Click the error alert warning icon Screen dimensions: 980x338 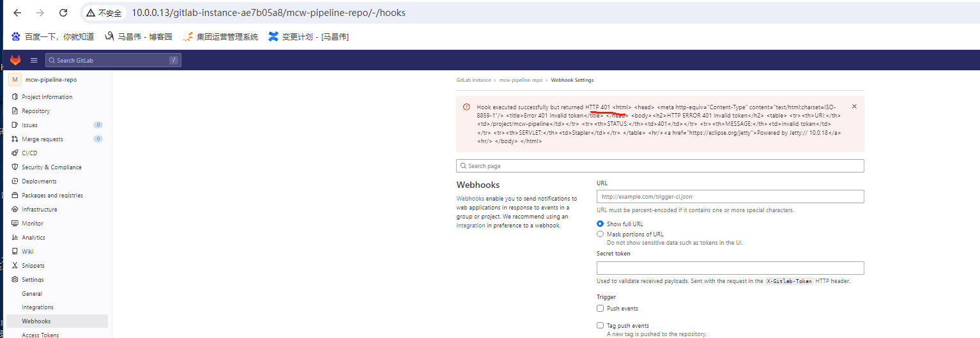pyautogui.click(x=466, y=107)
